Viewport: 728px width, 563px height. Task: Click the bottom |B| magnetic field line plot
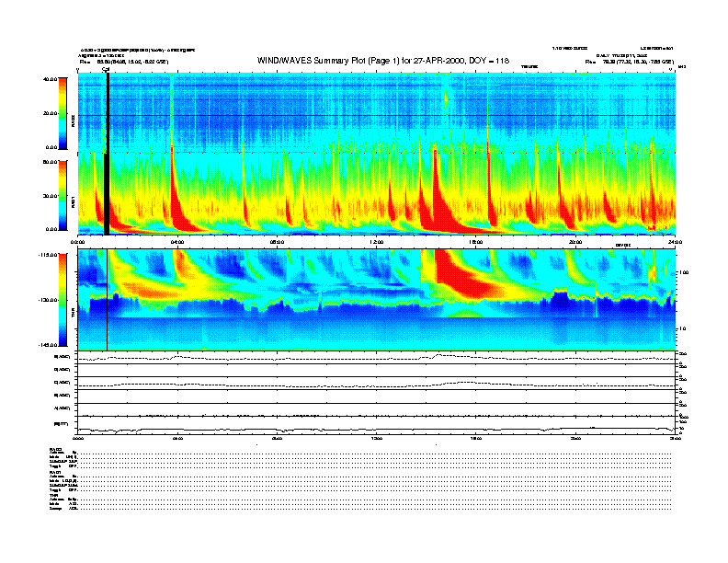[377, 430]
